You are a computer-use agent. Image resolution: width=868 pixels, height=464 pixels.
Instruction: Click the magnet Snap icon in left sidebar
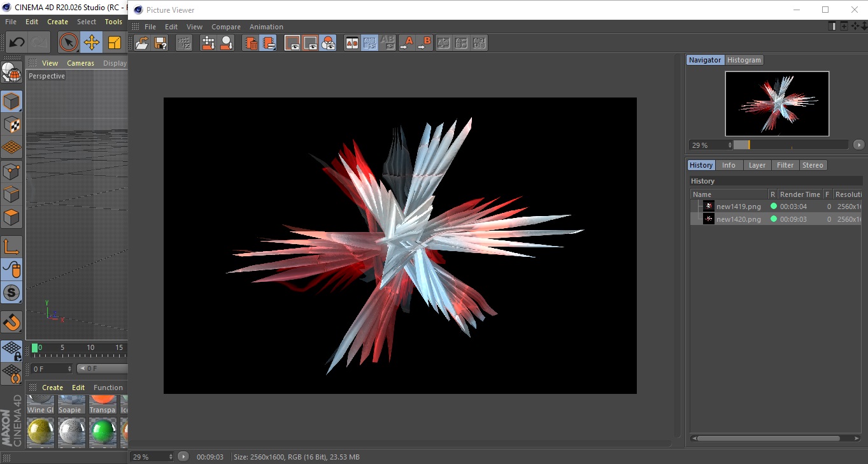(11, 323)
